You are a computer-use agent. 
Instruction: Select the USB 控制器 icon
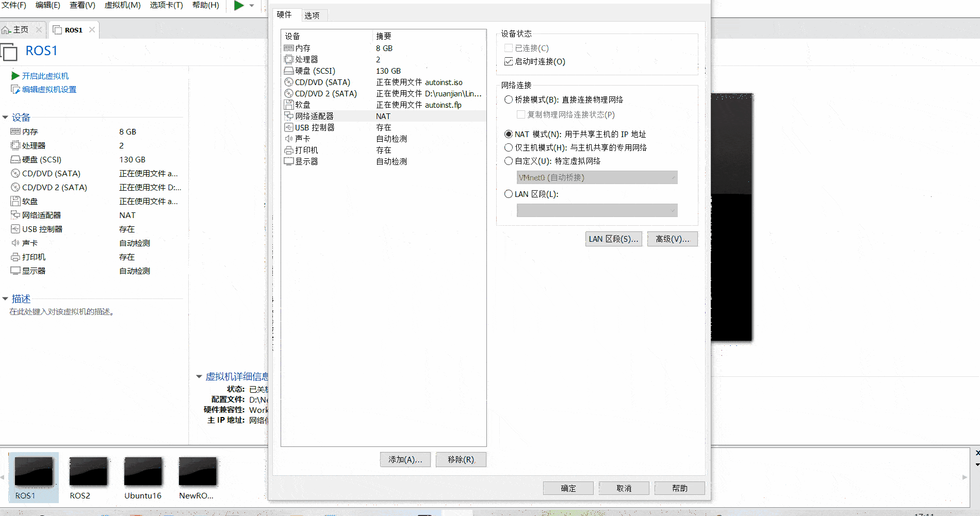tap(289, 127)
